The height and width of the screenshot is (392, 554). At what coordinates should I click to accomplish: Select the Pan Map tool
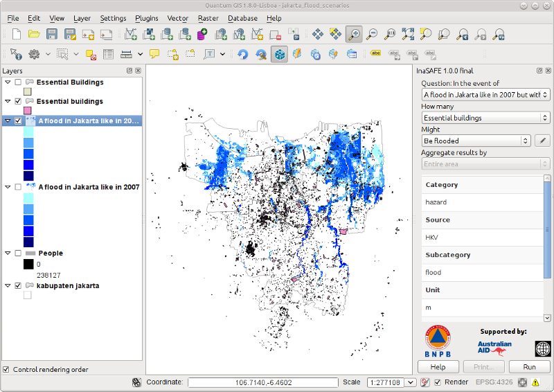pos(318,35)
